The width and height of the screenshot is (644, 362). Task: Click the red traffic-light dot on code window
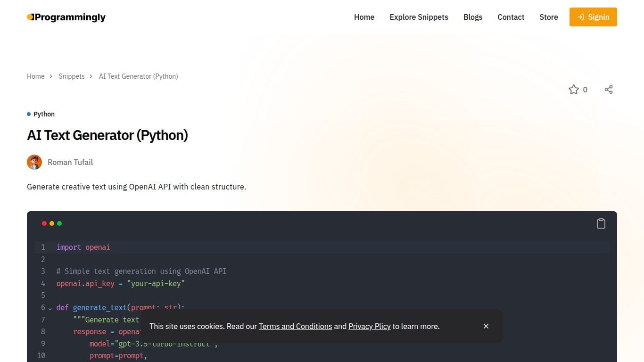pos(44,223)
